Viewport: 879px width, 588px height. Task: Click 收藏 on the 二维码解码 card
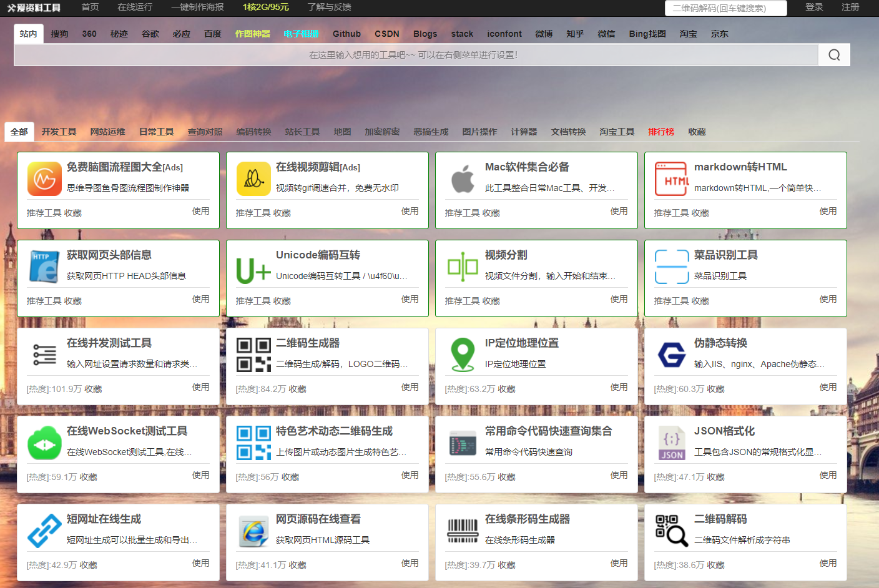point(715,565)
